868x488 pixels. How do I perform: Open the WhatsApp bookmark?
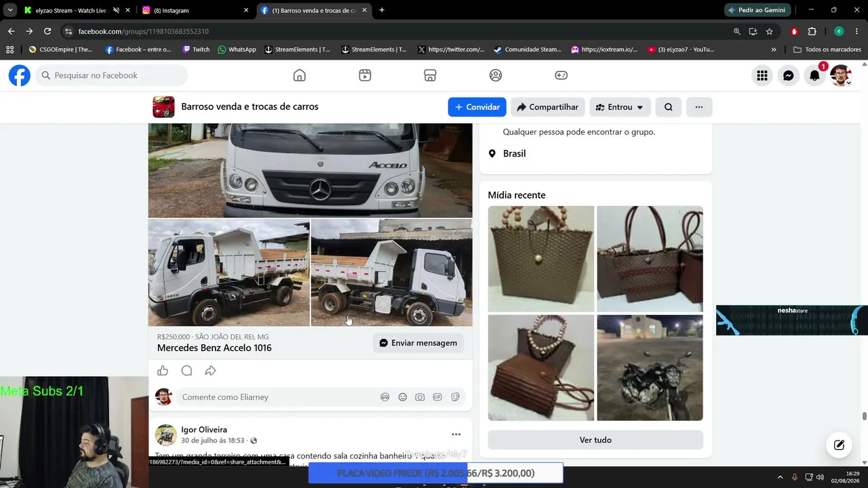point(237,49)
